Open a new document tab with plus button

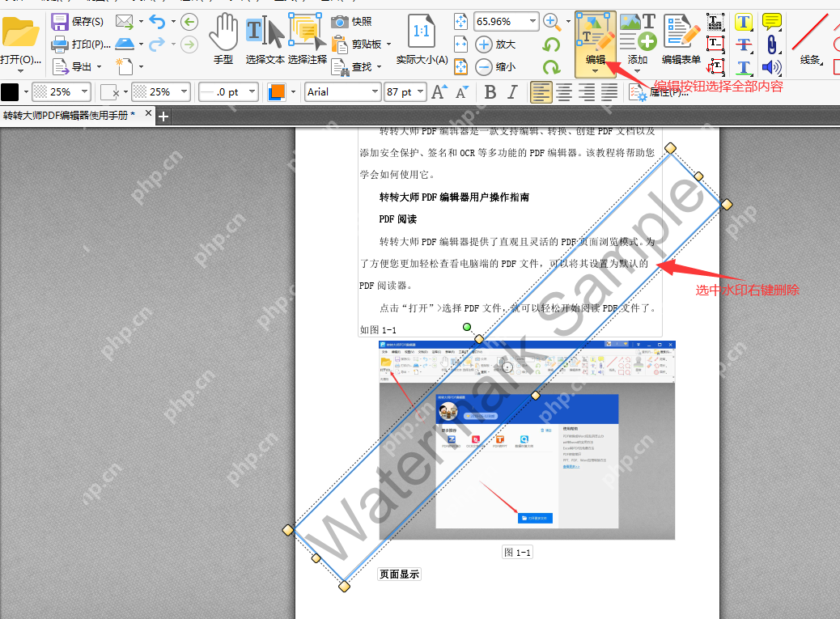[x=163, y=117]
